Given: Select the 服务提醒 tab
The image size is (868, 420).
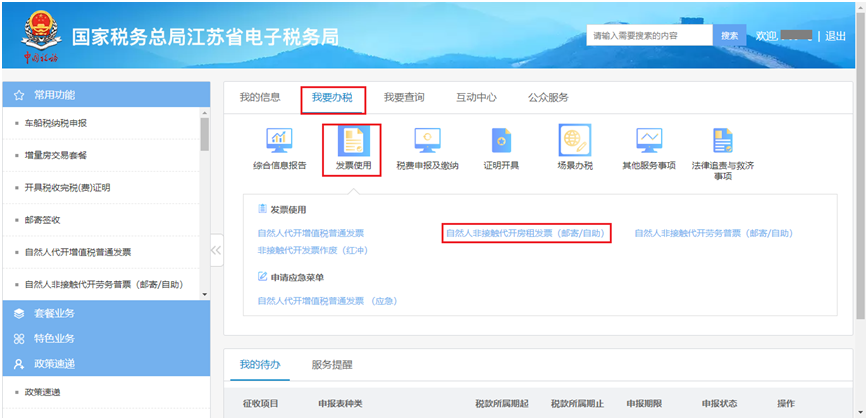Looking at the screenshot, I should coord(332,365).
